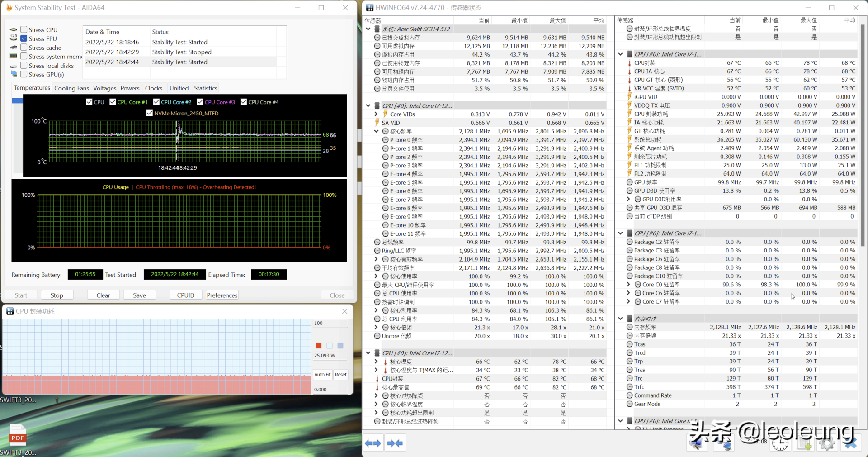Expand the GPU D3D利用率 row
The image size is (868, 457).
[628, 199]
